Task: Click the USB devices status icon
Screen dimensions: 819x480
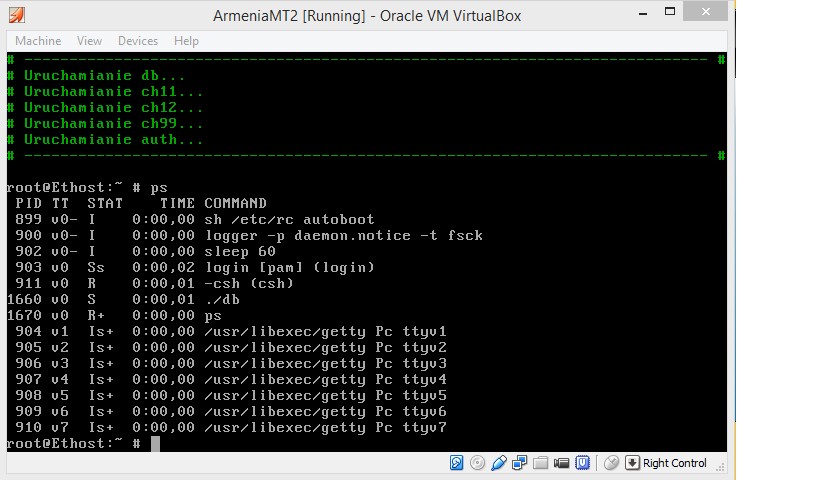Action: tap(499, 463)
